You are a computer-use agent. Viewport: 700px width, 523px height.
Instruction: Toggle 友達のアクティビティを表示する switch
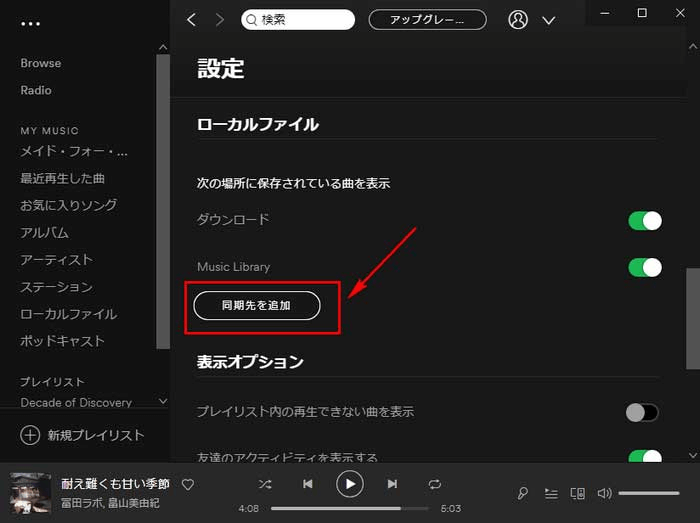click(645, 457)
